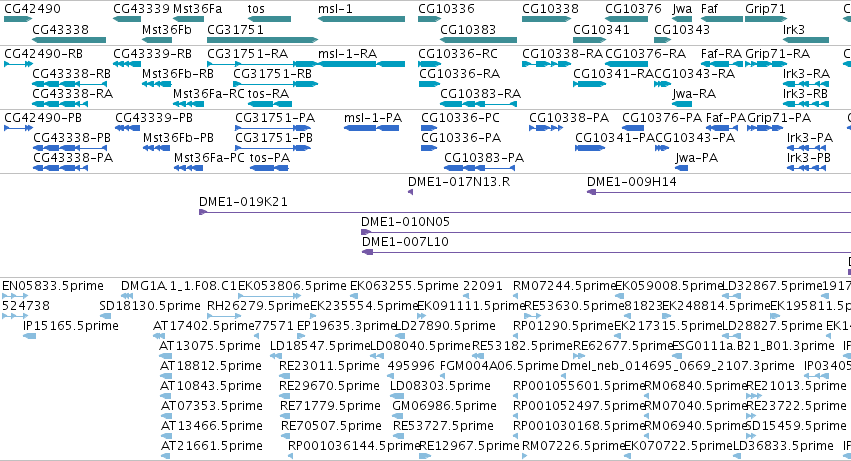The height and width of the screenshot is (461, 851).
Task: Click the SD18130.5prime EST label
Action: (150, 306)
